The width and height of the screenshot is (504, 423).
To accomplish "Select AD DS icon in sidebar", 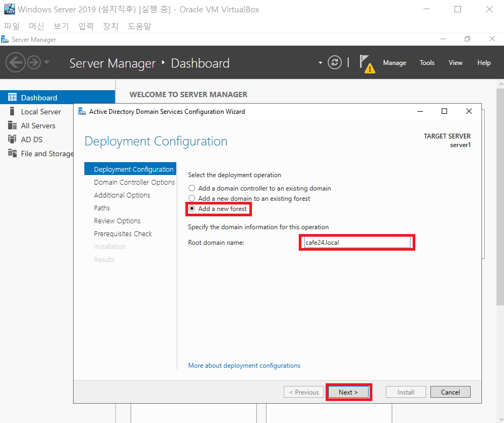I will click(x=12, y=140).
